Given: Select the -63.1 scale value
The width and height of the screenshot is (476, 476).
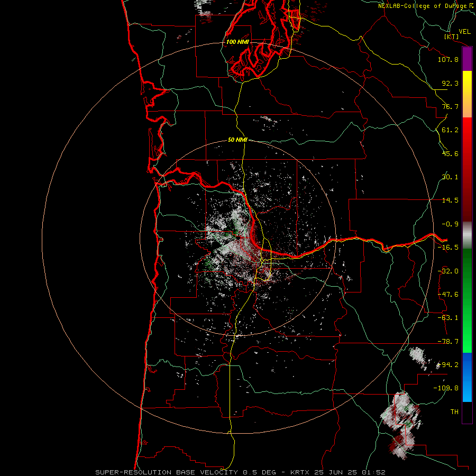Looking at the screenshot, I should 448,318.
